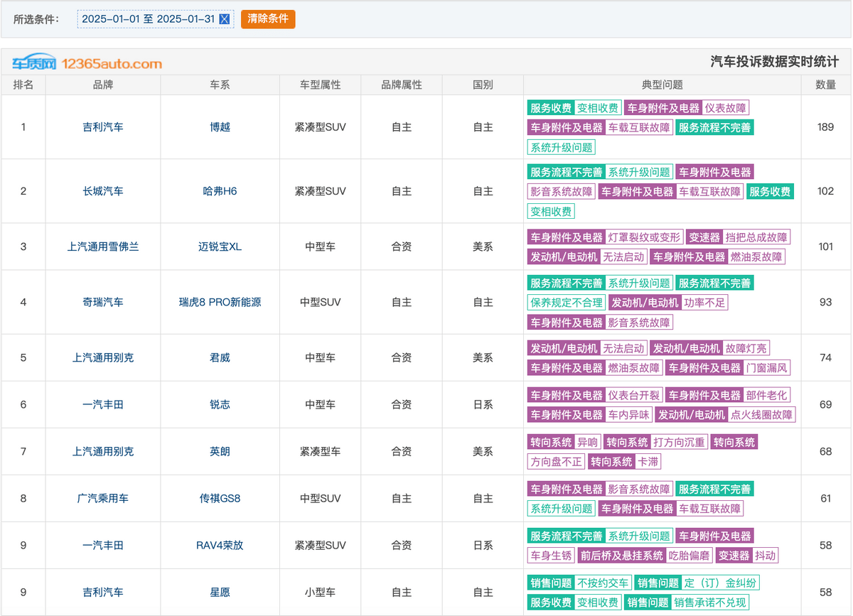Open brand link 上汽通用雪佛兰

(103, 247)
